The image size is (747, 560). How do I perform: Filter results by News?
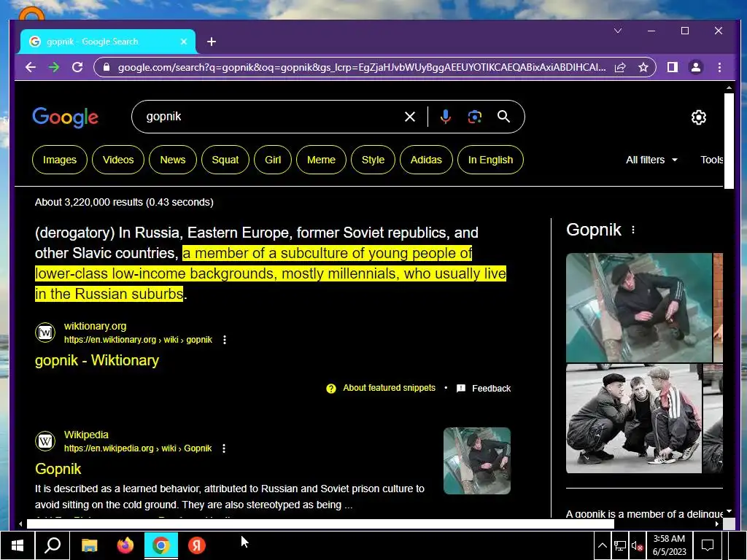172,160
